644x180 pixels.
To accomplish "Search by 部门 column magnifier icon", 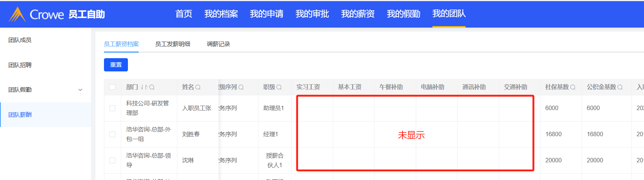I will 152,87.
